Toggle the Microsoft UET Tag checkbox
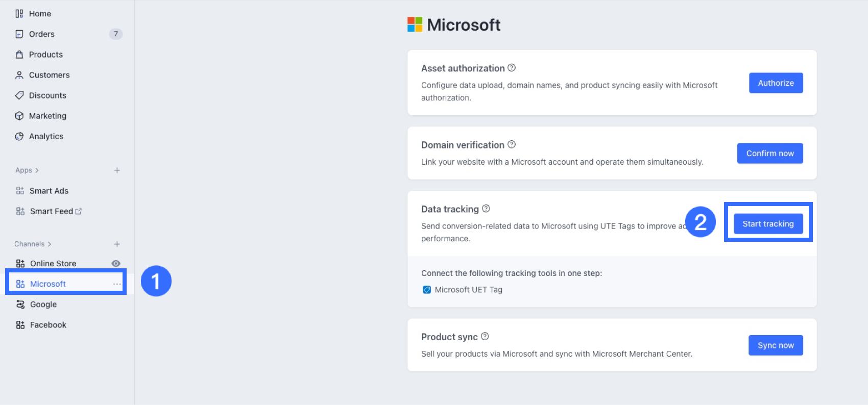 pyautogui.click(x=427, y=290)
